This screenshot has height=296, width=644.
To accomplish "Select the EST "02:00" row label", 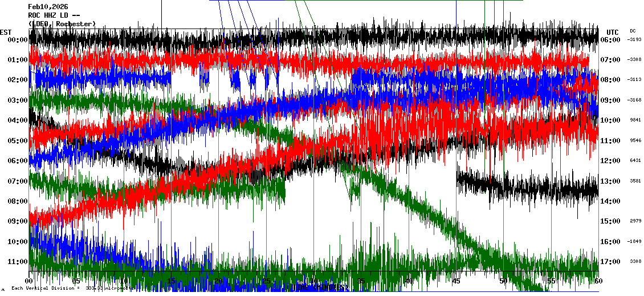I will pyautogui.click(x=18, y=80).
